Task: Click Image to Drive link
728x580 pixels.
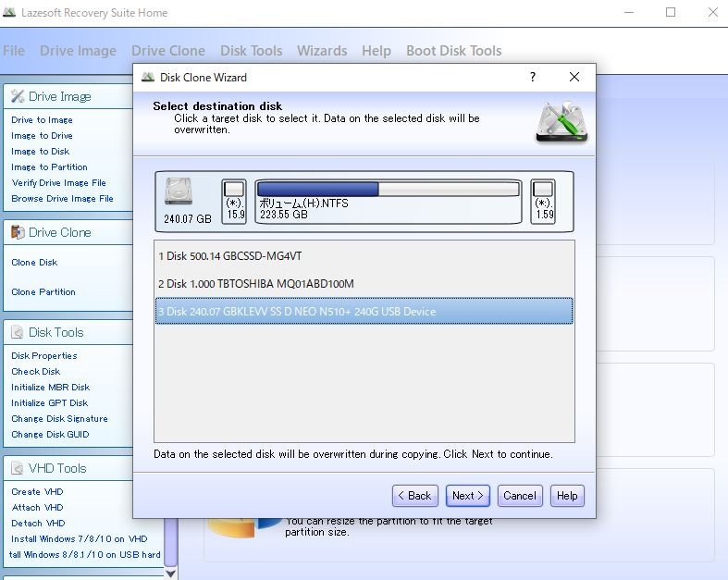Action: tap(42, 136)
